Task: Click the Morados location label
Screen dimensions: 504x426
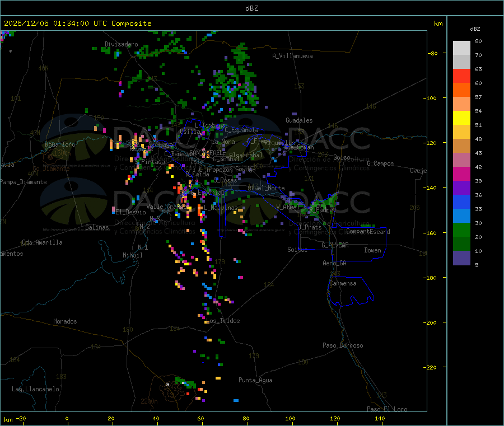Action: pos(65,321)
